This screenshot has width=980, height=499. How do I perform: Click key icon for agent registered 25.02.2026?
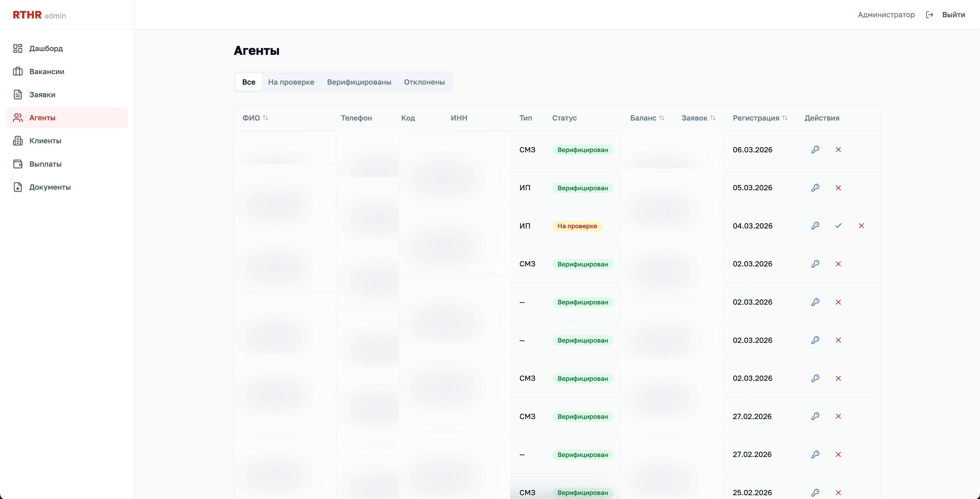pos(815,492)
